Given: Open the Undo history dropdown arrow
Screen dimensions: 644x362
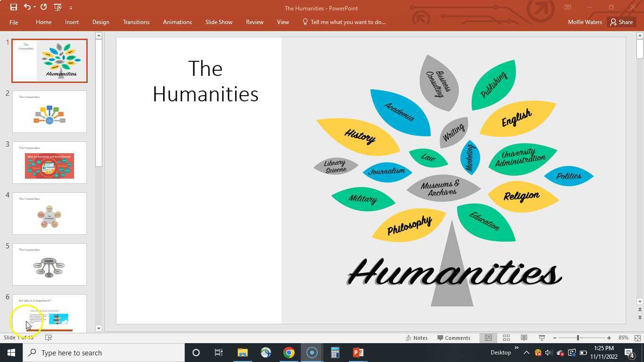Looking at the screenshot, I should point(35,7).
